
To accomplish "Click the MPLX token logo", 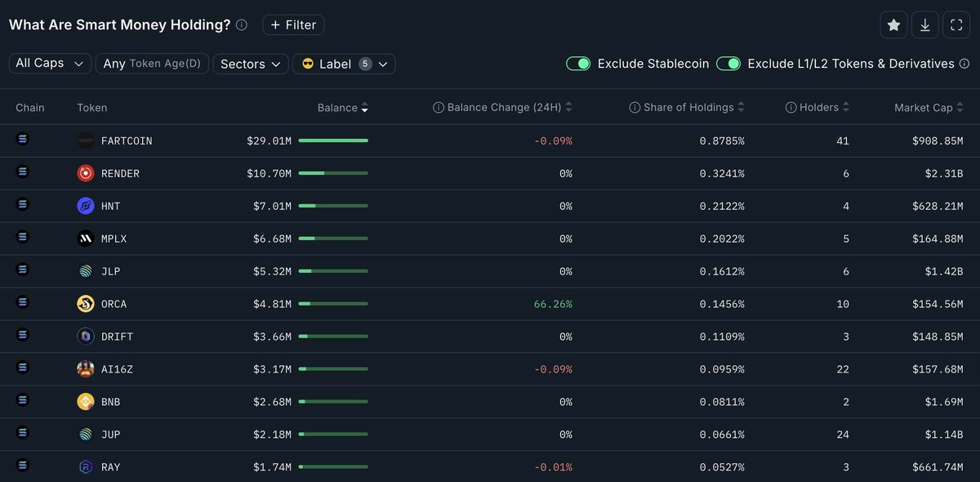I will coord(86,239).
